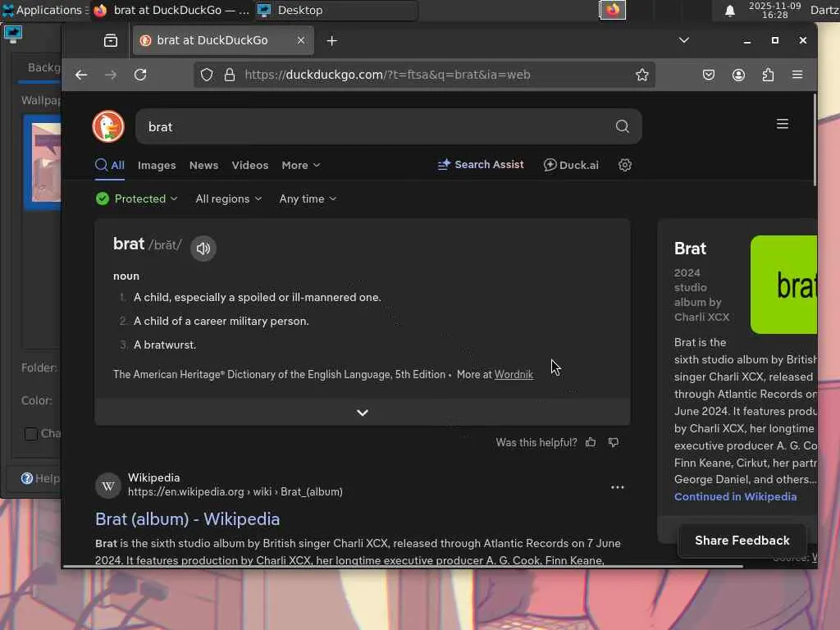Viewport: 840px width, 630px height.
Task: Open the notification bell in system panel
Action: tap(729, 11)
